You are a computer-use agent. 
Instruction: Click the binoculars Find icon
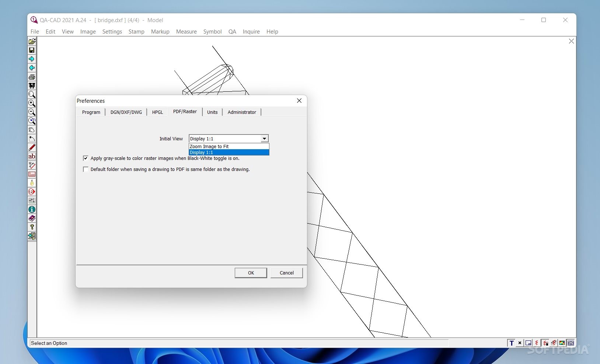[x=32, y=85]
